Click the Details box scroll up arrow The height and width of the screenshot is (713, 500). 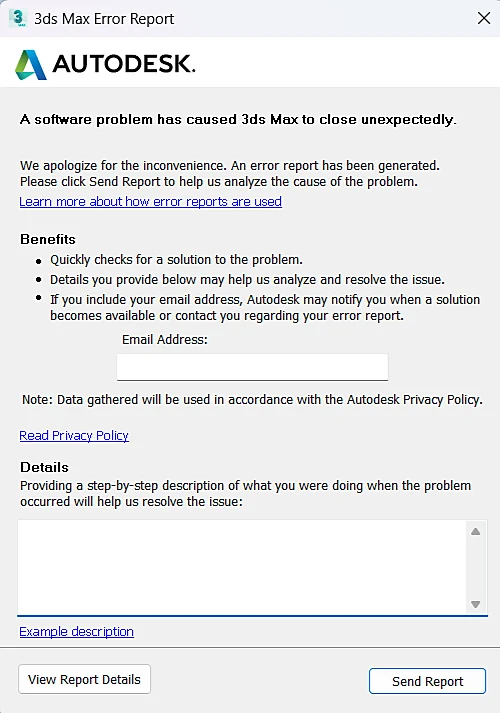[475, 532]
